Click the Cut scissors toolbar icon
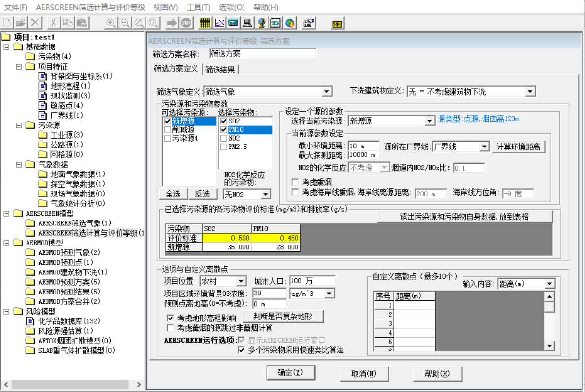Image resolution: width=585 pixels, height=392 pixels. point(53,23)
